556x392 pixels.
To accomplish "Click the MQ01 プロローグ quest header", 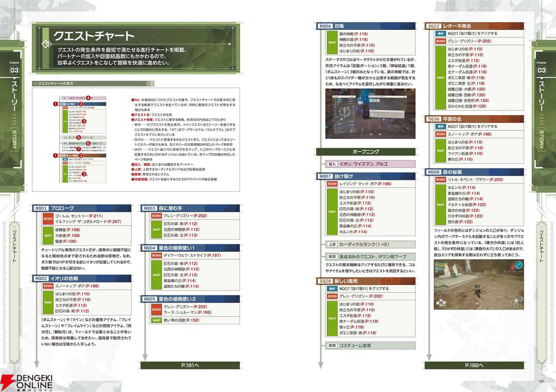I will coord(82,208).
